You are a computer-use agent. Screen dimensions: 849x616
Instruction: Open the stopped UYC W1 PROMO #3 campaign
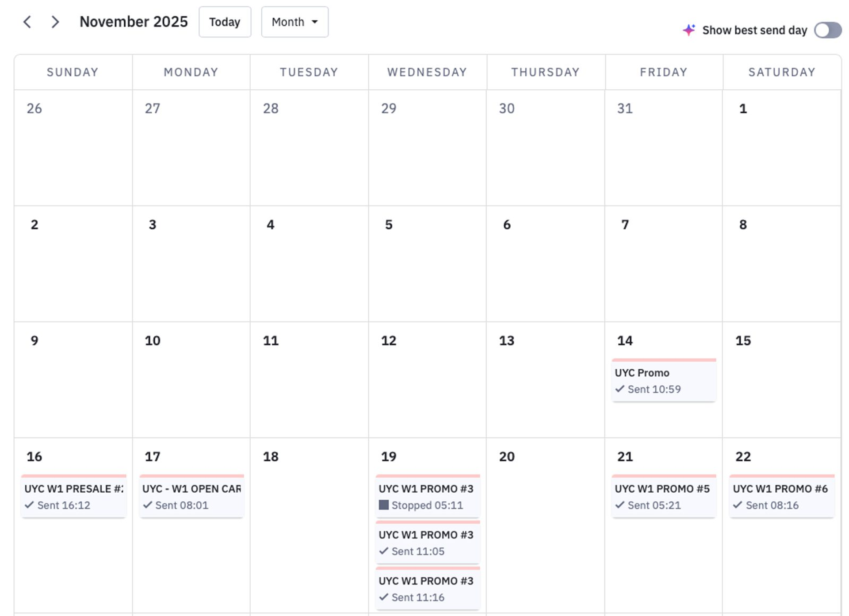coord(427,496)
